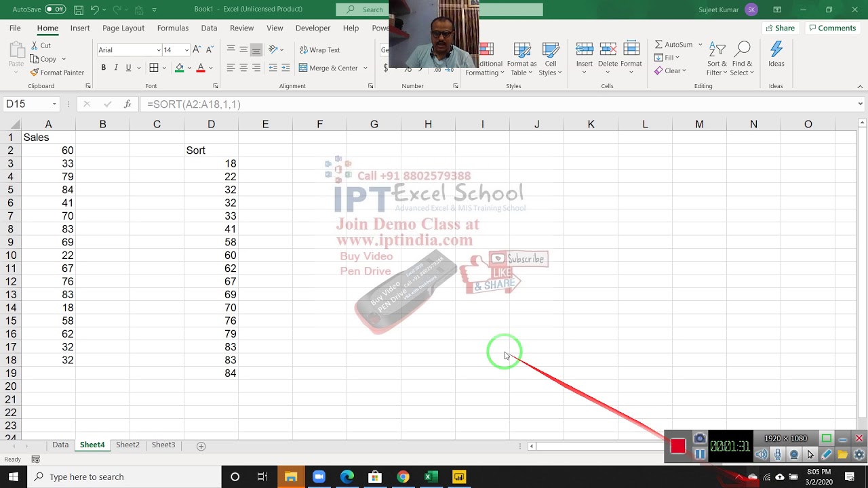Click the Format as Table icon
This screenshot has height=488, width=868.
pos(521,51)
